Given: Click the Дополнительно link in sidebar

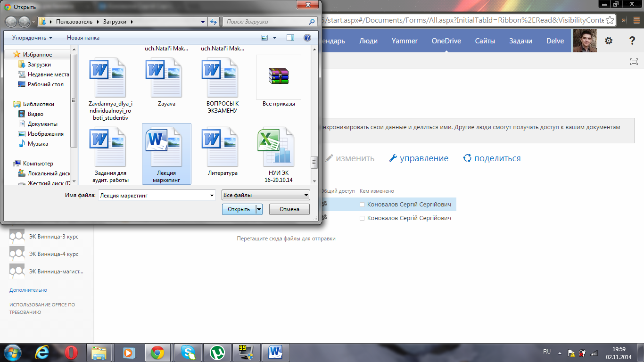Looking at the screenshot, I should [28, 290].
